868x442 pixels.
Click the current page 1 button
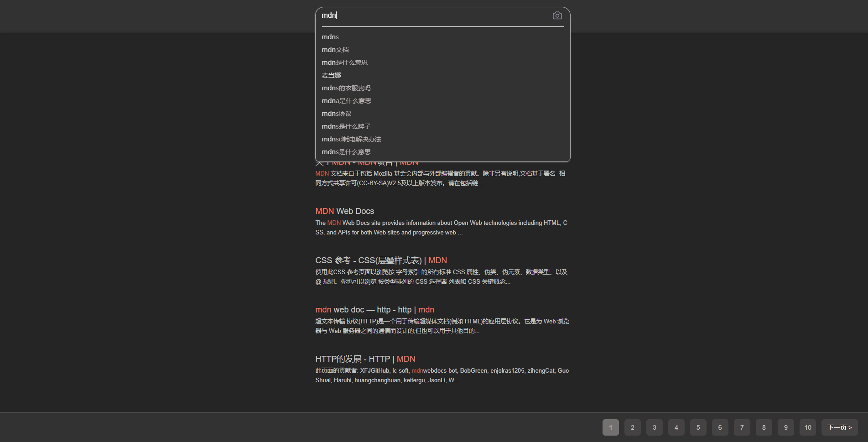pyautogui.click(x=610, y=427)
